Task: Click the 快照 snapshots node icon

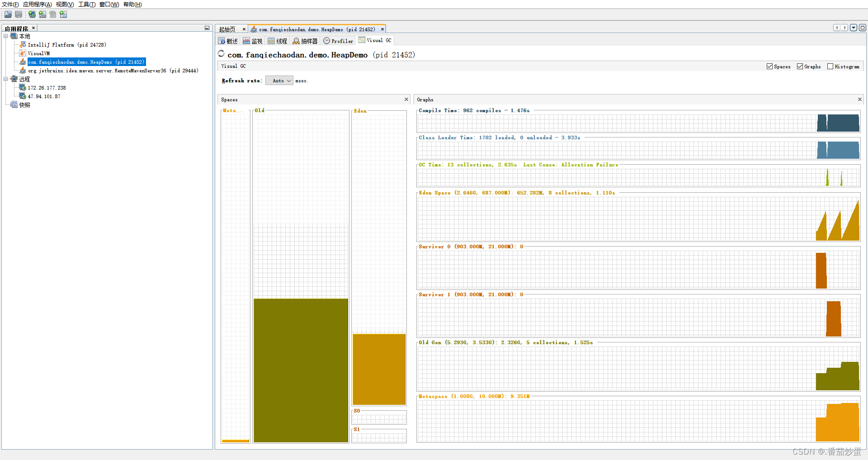Action: coord(14,105)
